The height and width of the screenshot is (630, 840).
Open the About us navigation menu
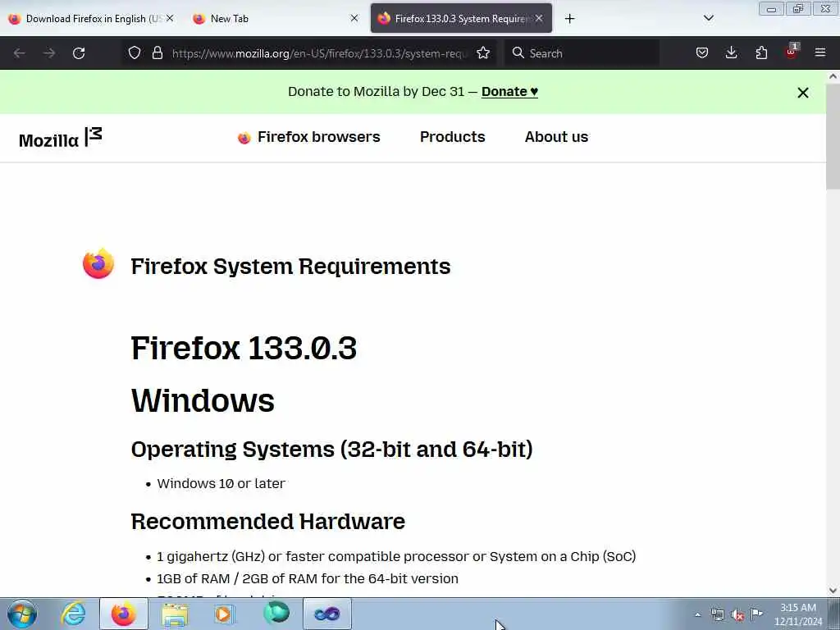(x=556, y=137)
